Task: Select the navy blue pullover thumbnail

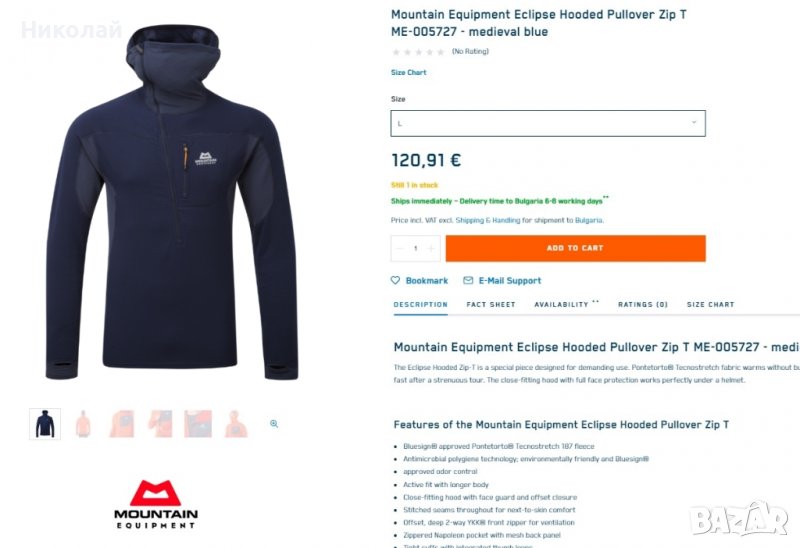Action: click(x=45, y=424)
